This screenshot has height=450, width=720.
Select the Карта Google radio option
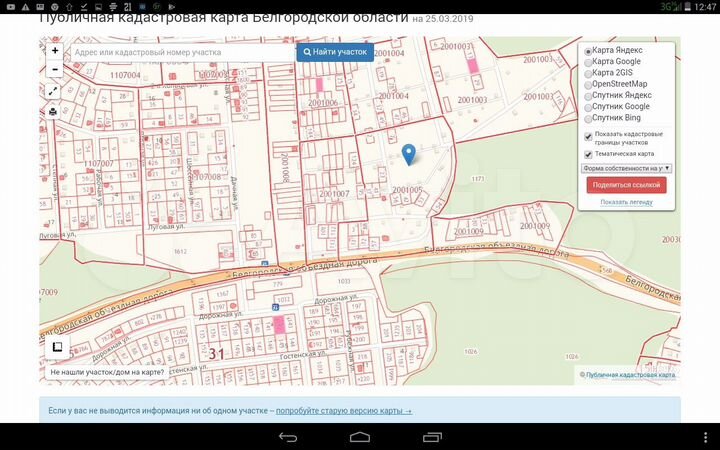588,61
